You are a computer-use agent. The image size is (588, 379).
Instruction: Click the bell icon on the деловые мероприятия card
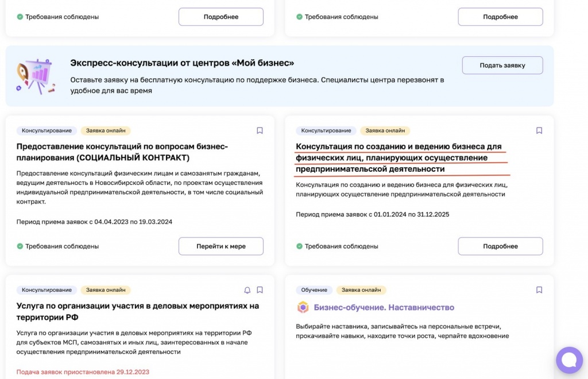click(x=247, y=290)
